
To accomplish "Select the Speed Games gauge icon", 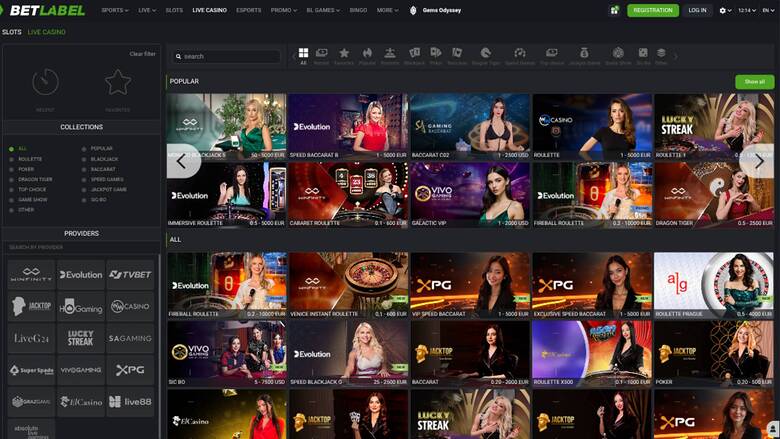I will 520,53.
